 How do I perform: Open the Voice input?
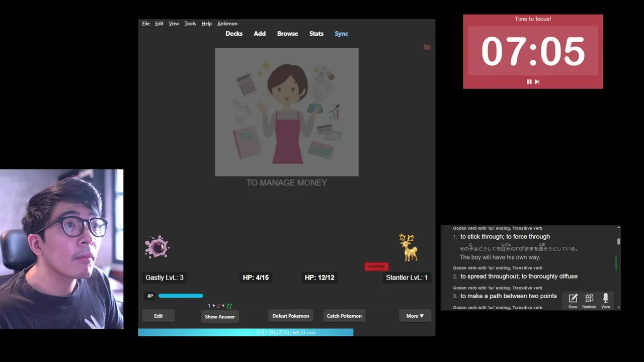tap(606, 301)
